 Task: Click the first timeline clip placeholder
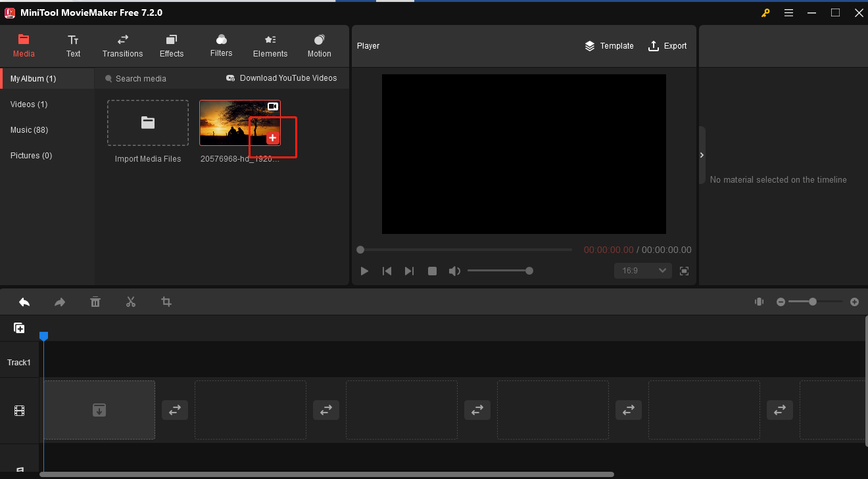pyautogui.click(x=99, y=410)
